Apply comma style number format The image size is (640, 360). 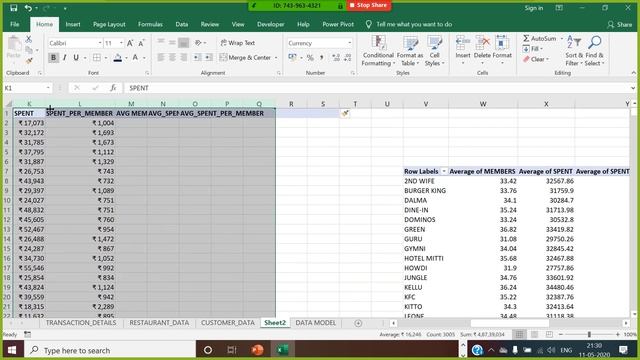point(322,58)
